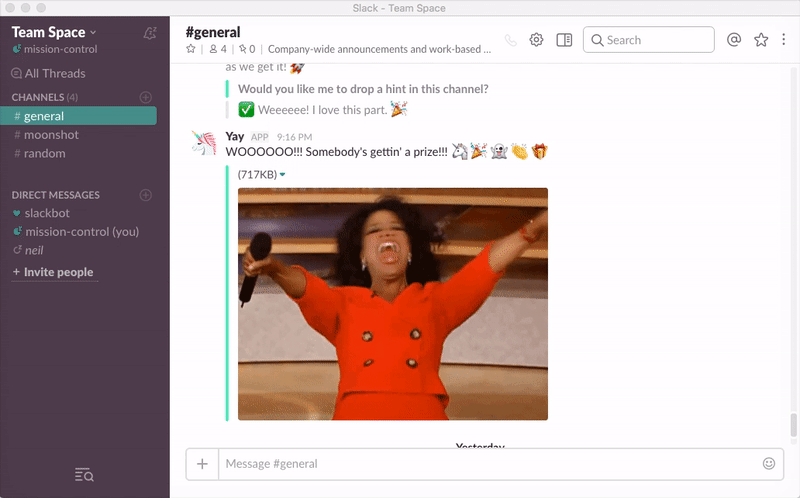The width and height of the screenshot is (800, 498).
Task: Star the #general channel in header
Action: [x=191, y=49]
